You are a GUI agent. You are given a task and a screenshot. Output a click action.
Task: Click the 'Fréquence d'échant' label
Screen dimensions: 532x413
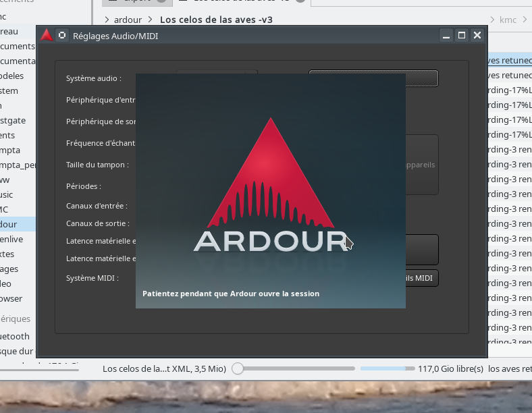[x=101, y=143]
